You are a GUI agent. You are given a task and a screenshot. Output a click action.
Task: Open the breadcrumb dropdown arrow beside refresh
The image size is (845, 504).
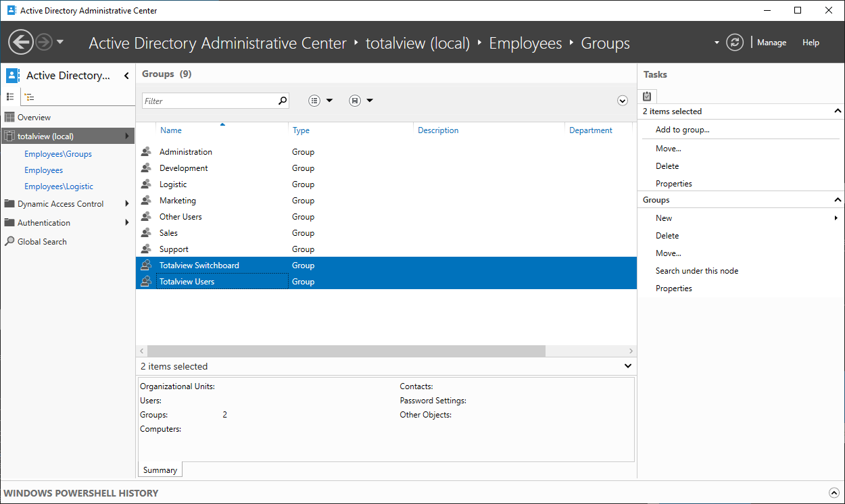(x=717, y=43)
